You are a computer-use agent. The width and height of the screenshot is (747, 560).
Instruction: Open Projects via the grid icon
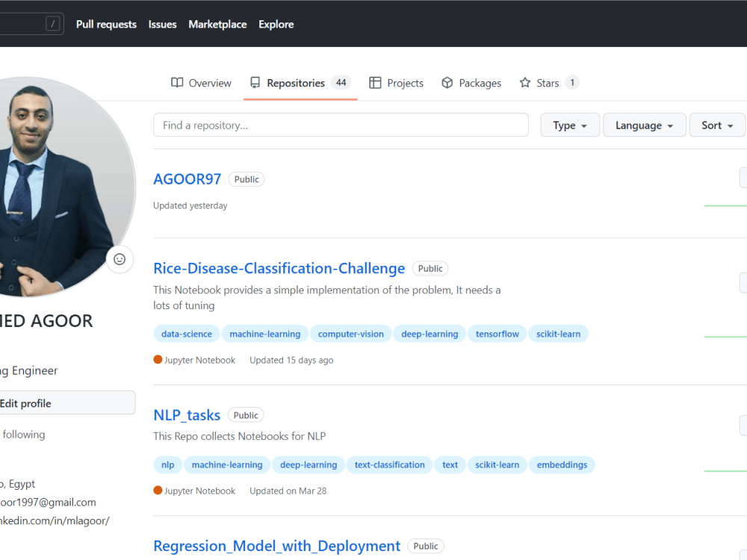(x=375, y=83)
